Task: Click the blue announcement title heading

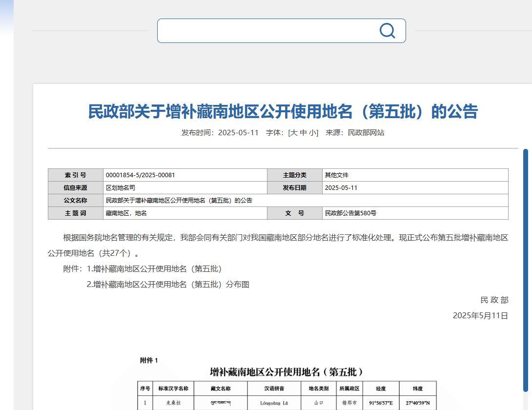Action: [283, 112]
